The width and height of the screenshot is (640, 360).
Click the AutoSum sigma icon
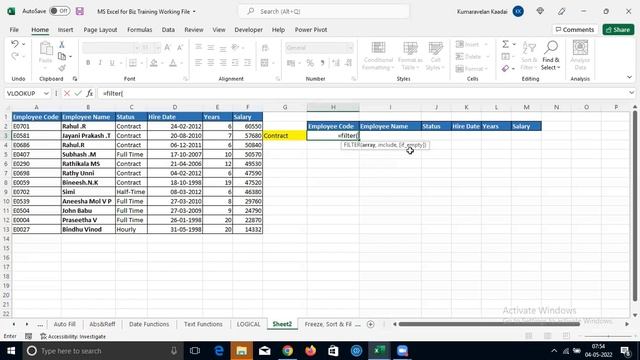click(505, 44)
